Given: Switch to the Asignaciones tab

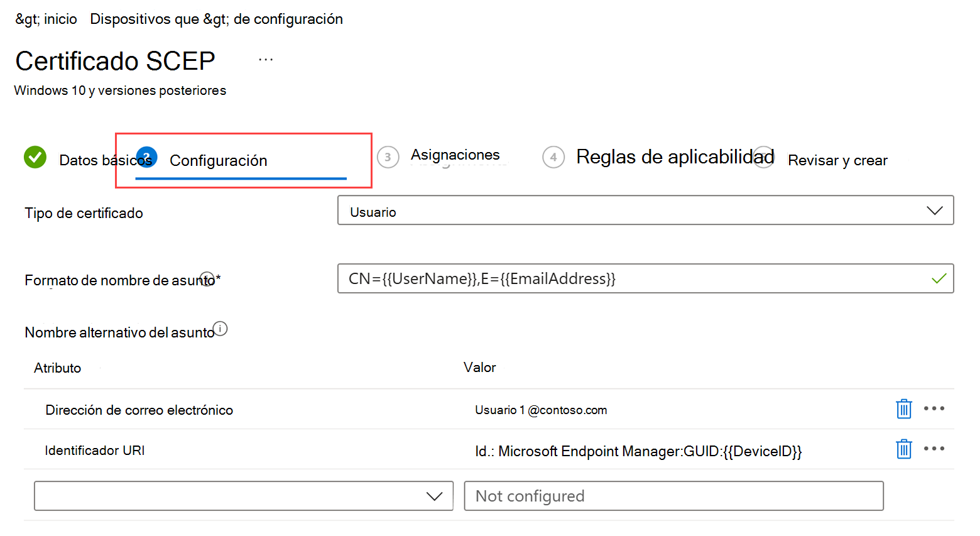Looking at the screenshot, I should click(x=455, y=155).
